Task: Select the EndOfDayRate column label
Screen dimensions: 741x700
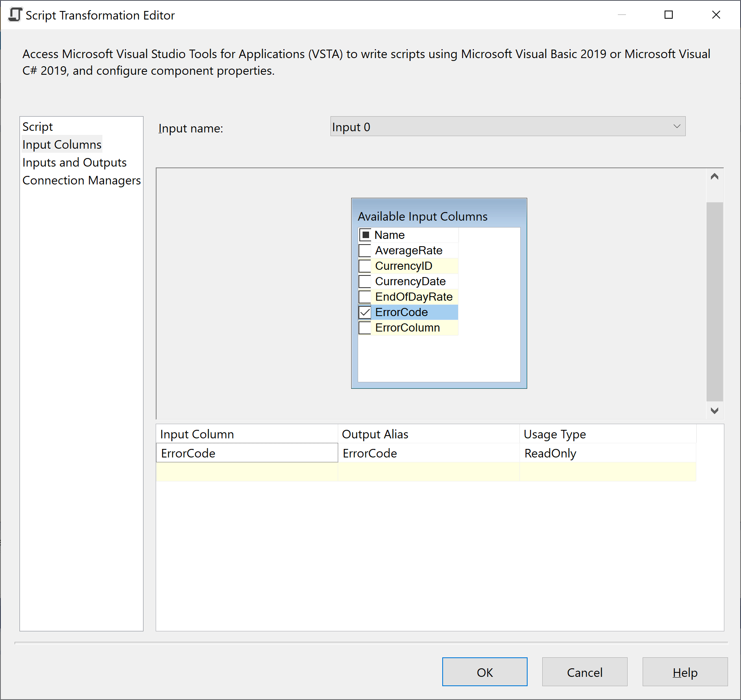Action: tap(414, 297)
